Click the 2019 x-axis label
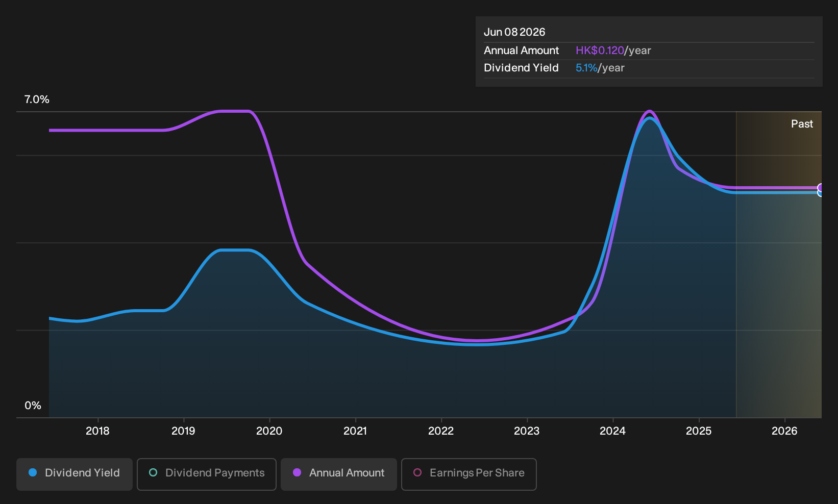 pyautogui.click(x=183, y=431)
